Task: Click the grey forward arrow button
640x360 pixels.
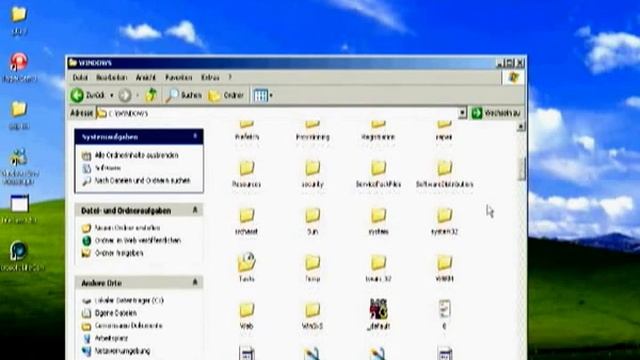Action: [x=125, y=96]
